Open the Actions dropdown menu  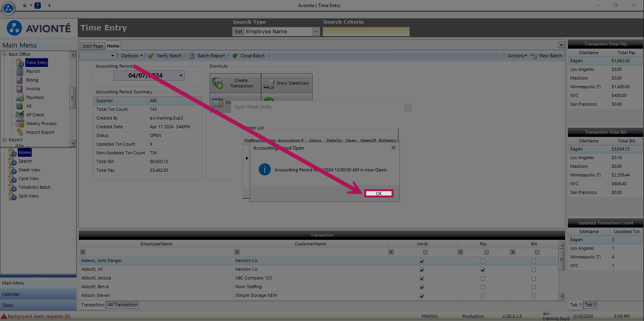[518, 56]
